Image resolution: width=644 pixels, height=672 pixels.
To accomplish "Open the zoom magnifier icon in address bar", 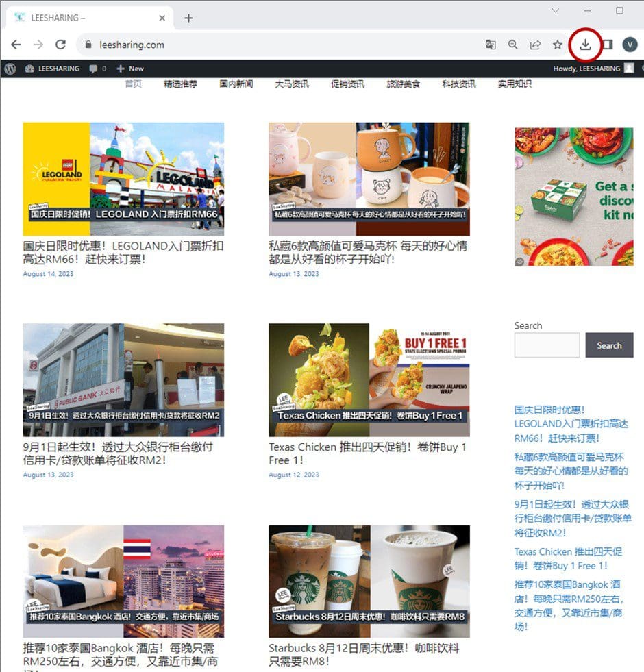I will pos(512,45).
